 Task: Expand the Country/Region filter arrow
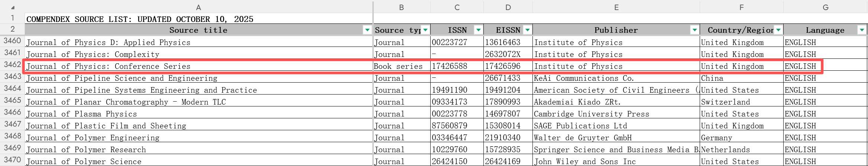(778, 30)
